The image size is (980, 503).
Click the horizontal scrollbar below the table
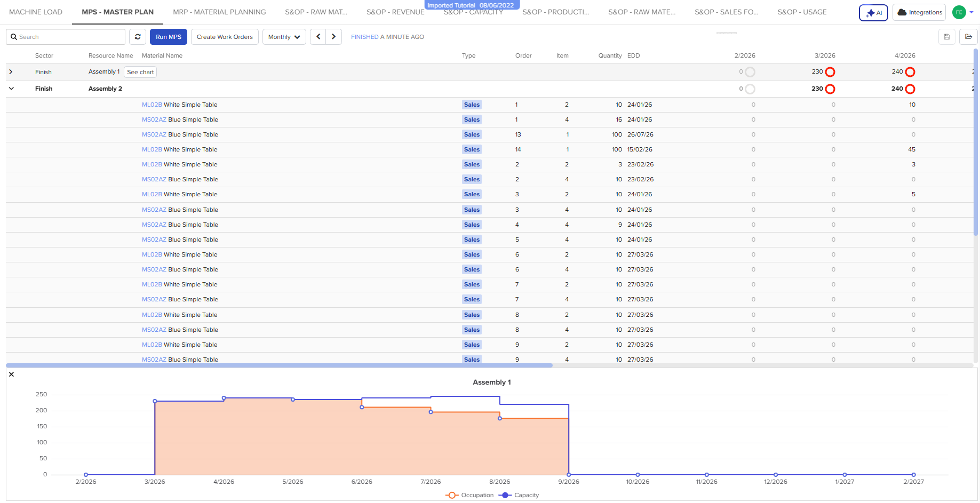tap(279, 365)
